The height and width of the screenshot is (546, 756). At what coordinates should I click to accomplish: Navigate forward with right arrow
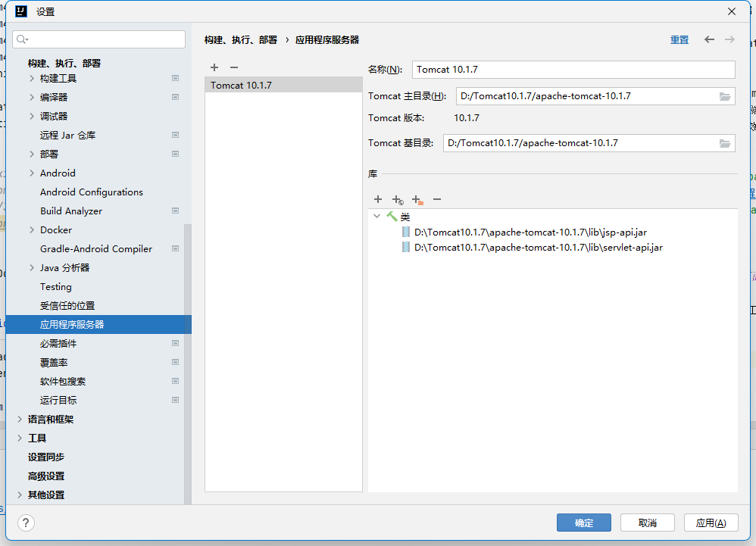729,39
